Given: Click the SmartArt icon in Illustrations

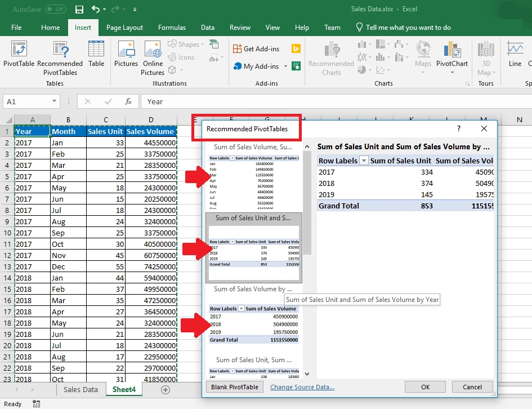Looking at the screenshot, I should point(214,44).
